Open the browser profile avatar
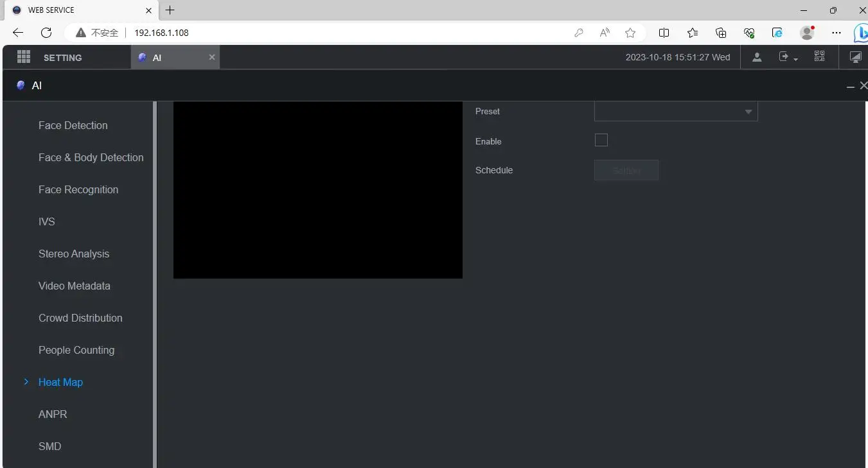 (807, 33)
